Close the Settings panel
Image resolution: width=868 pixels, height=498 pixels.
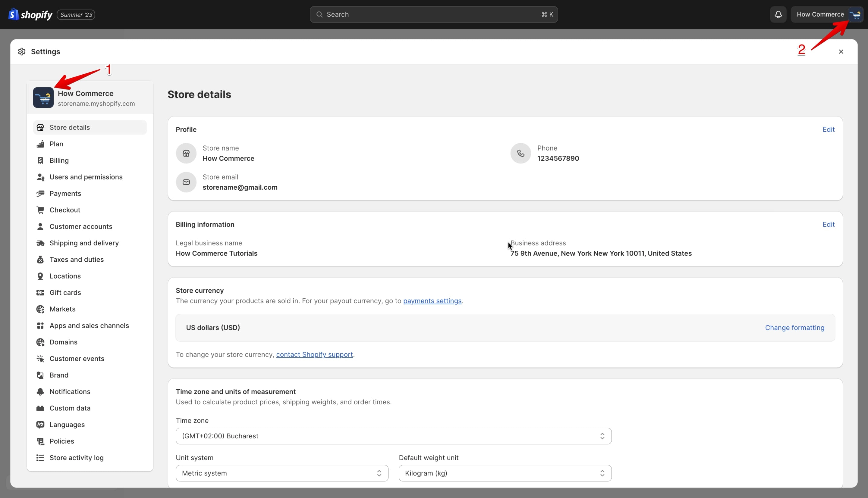point(841,51)
